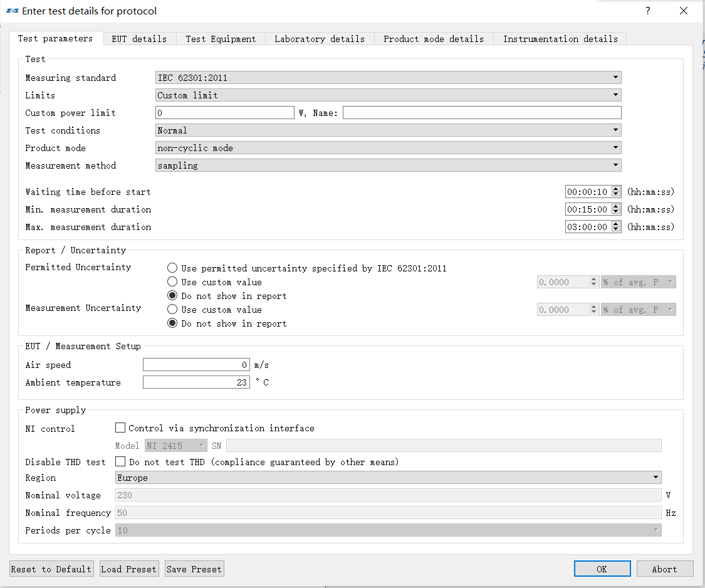Click the Abort button
The width and height of the screenshot is (705, 588).
pyautogui.click(x=664, y=569)
